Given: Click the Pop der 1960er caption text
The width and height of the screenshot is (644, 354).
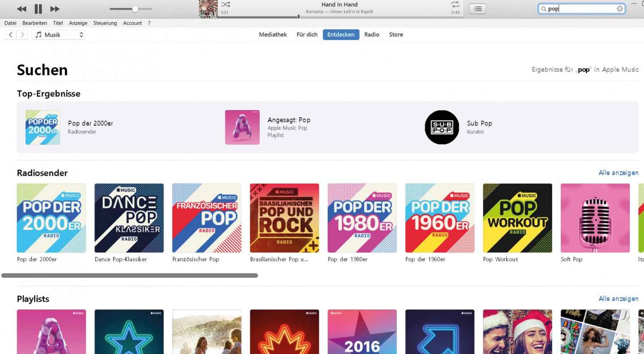Looking at the screenshot, I should point(425,260).
